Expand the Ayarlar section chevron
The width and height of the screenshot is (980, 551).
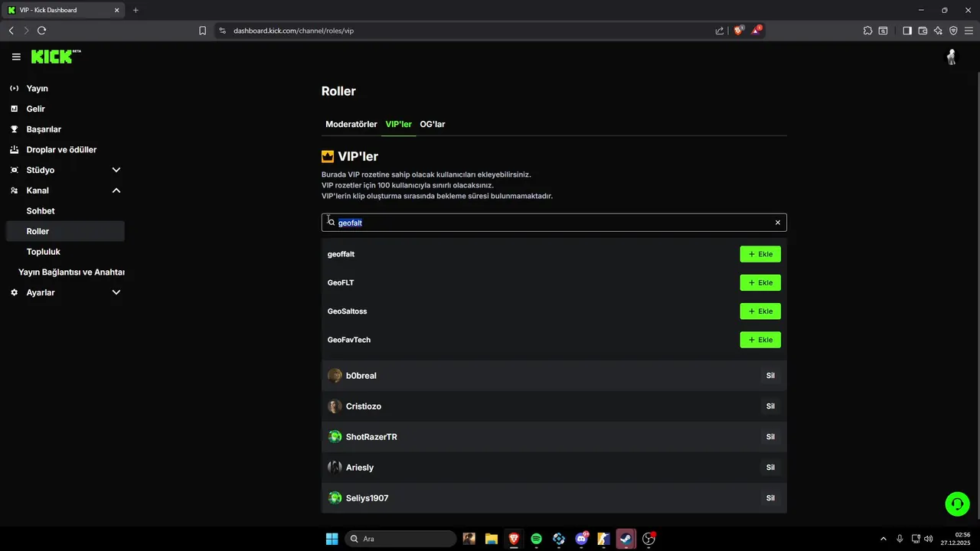pyautogui.click(x=116, y=292)
